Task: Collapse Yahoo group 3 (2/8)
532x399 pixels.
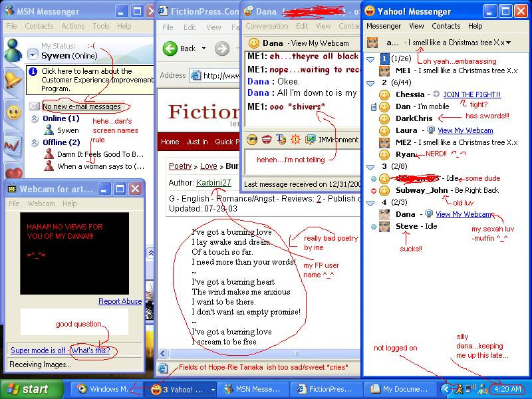Action: (x=371, y=167)
